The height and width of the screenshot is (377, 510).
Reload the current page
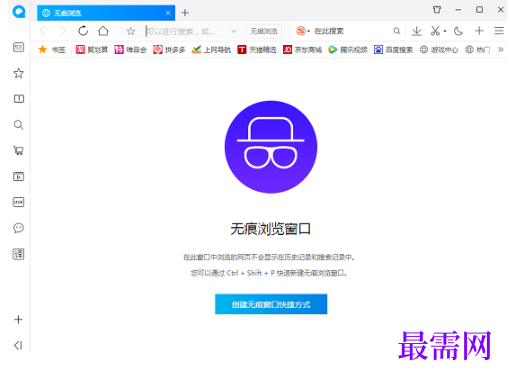point(83,31)
